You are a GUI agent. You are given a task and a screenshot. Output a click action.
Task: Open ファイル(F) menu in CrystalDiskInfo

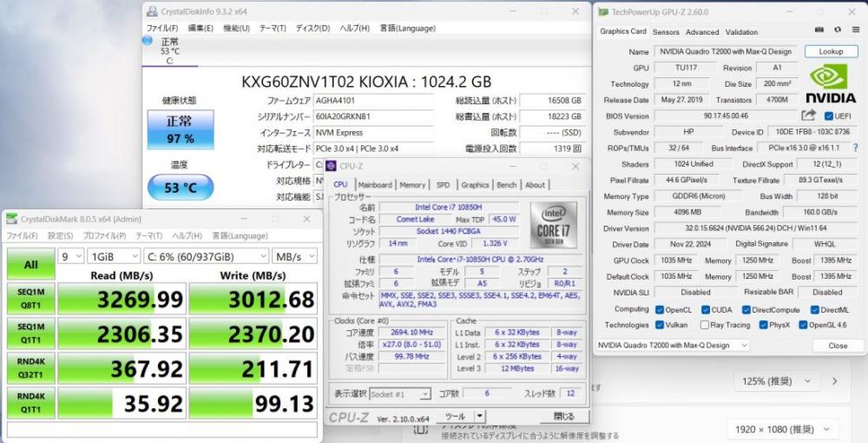tap(162, 29)
